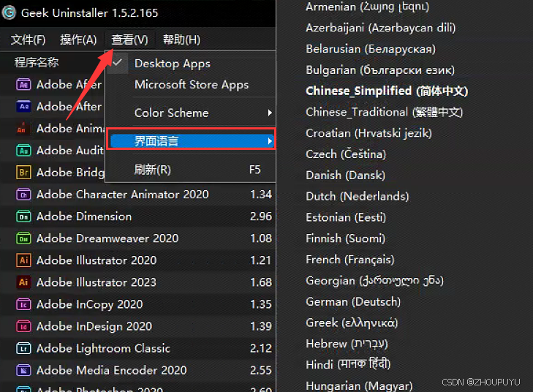Viewport: 533px width, 392px height.
Task: Select Chinese_Traditional (繁體中文) language
Action: point(384,112)
